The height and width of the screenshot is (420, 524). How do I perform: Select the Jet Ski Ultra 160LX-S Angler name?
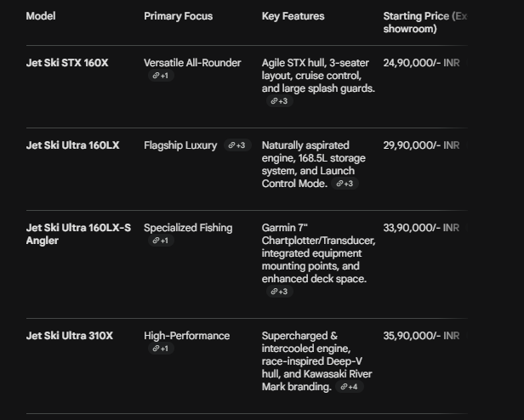(x=78, y=234)
